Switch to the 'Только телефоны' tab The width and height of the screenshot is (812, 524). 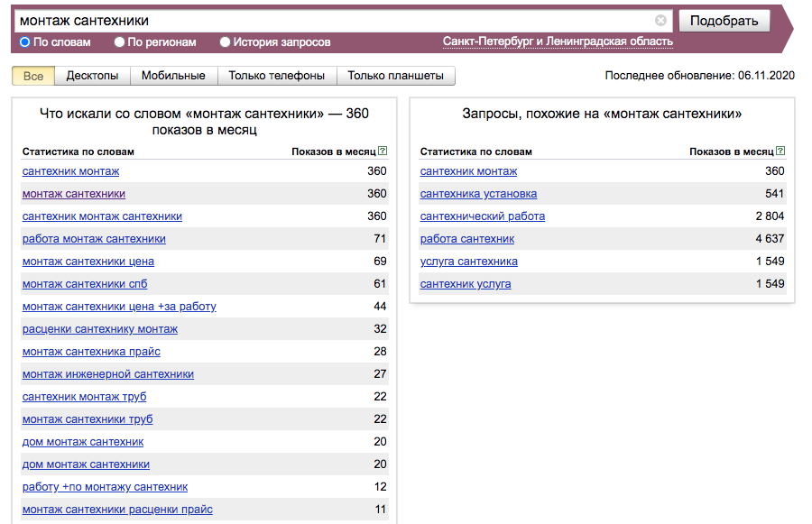tap(276, 76)
